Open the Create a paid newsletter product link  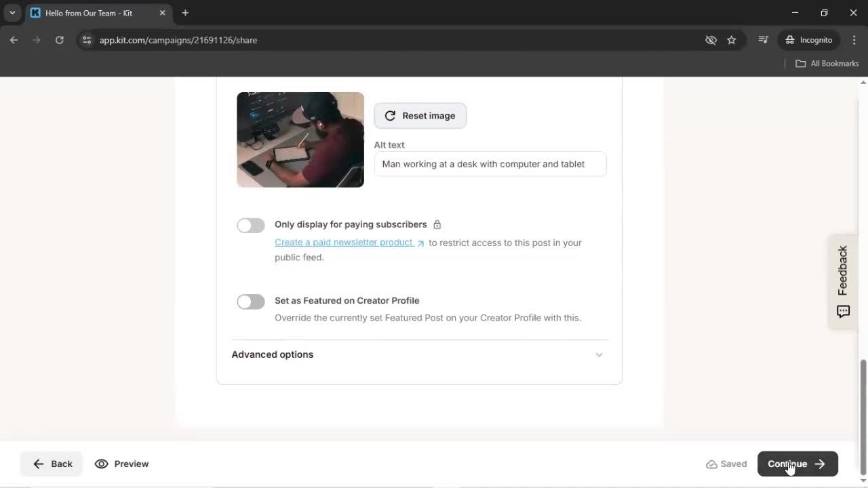(x=342, y=242)
